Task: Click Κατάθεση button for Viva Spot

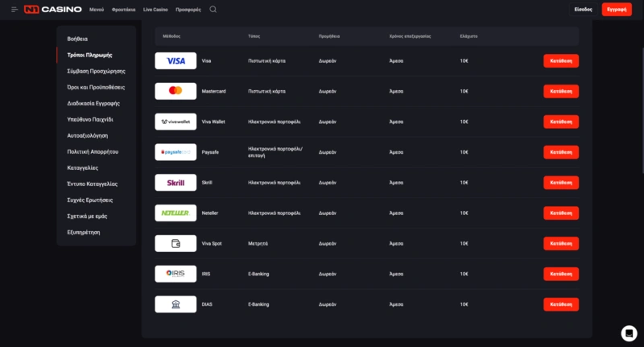Action: [561, 243]
